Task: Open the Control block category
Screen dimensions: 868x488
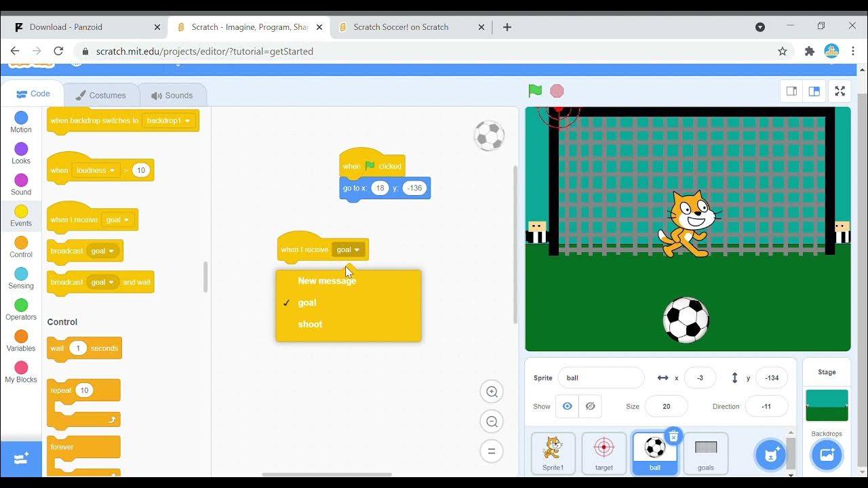Action: click(x=21, y=247)
